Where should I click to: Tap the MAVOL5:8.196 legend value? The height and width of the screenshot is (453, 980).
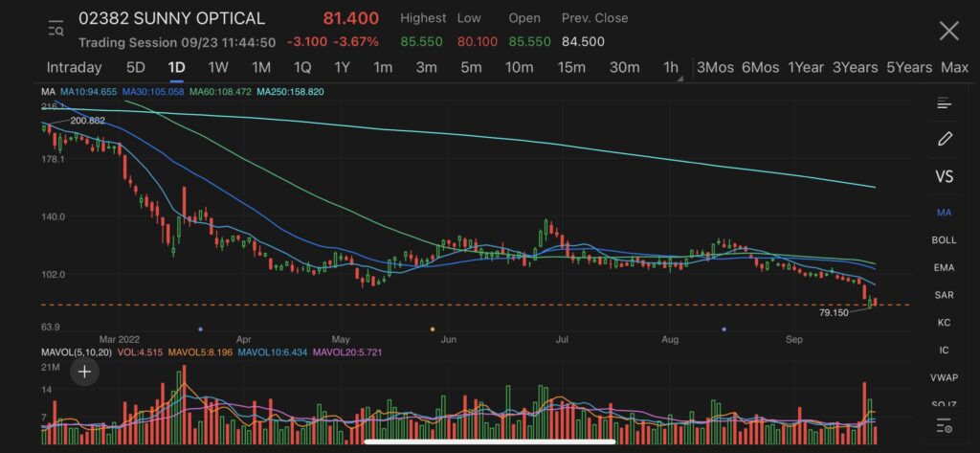pos(199,352)
